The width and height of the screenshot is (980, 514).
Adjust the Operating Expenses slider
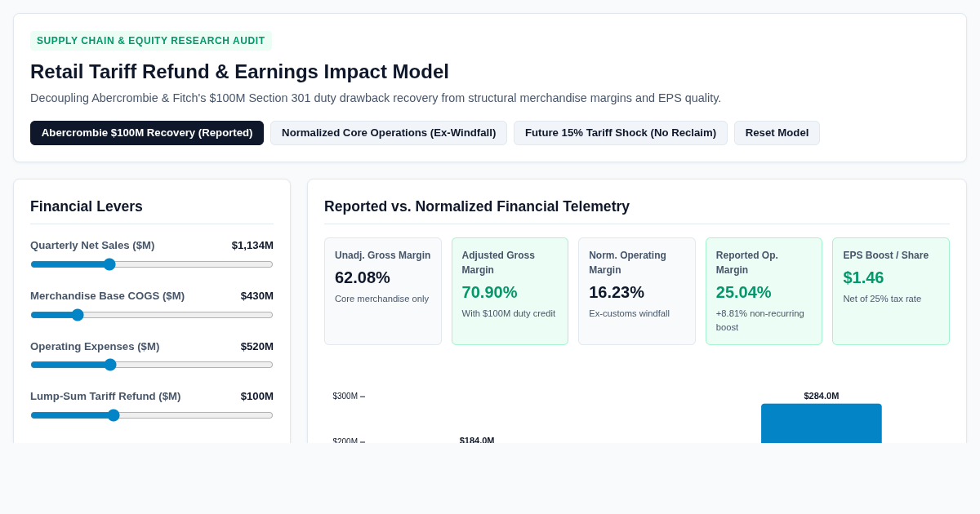click(x=152, y=365)
